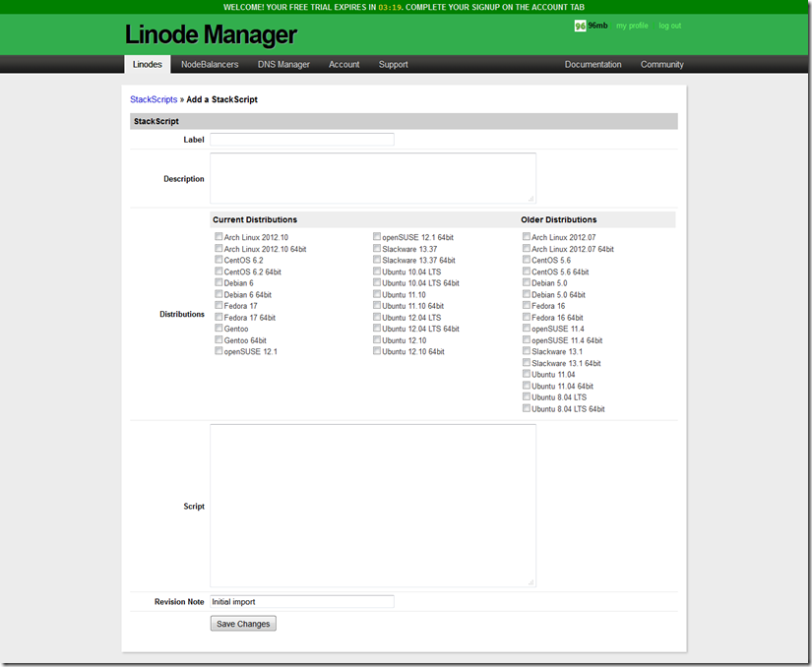Enable the Debian 6 64bit checkbox

pos(219,294)
